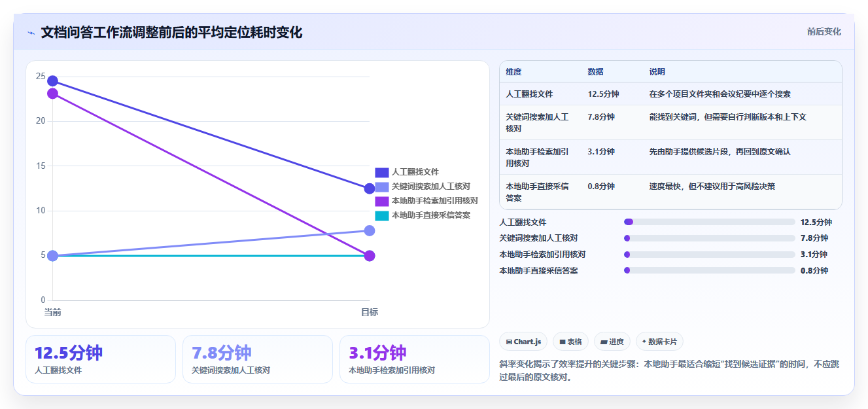The image size is (868, 409).
Task: Click the dark blue data point at 当前
Action: click(x=52, y=81)
